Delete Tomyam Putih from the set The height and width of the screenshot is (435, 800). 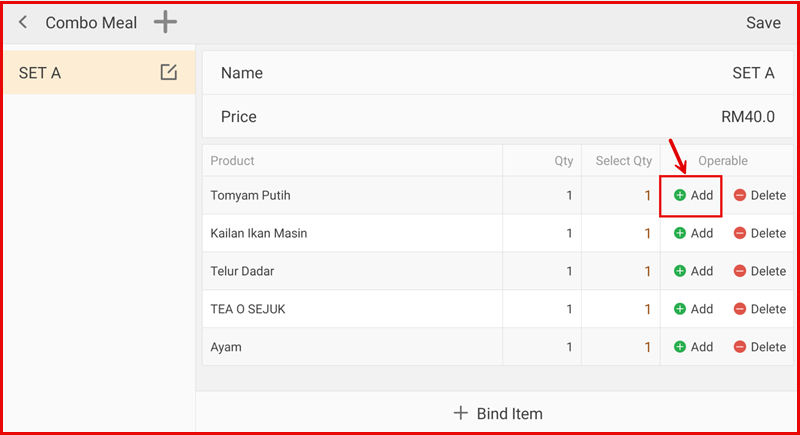click(x=759, y=195)
